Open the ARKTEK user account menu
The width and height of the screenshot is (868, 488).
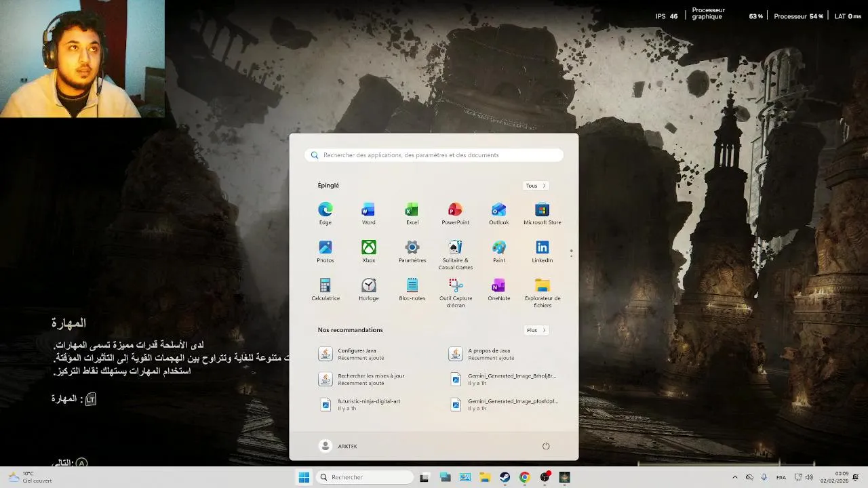(338, 446)
